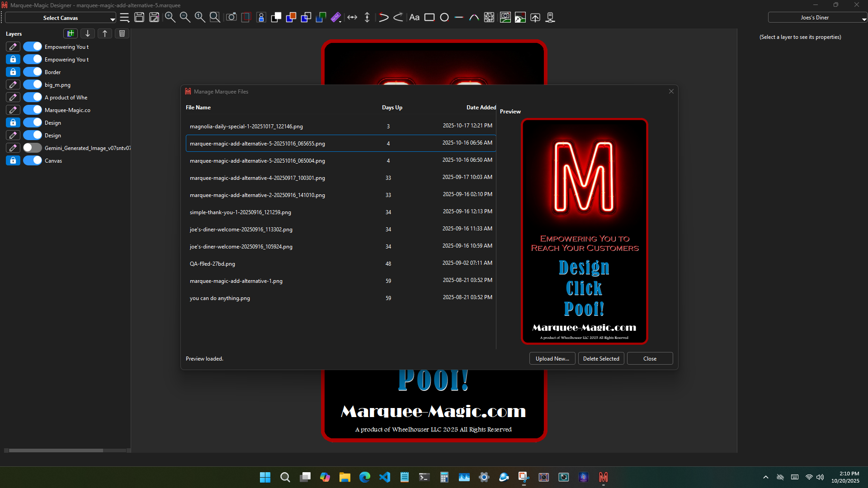Click the pencil edit icon for big_m.png
The width and height of the screenshot is (868, 488).
(13, 84)
